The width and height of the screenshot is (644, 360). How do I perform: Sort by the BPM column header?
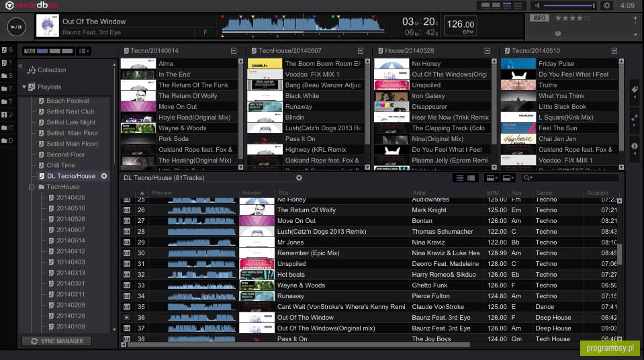click(492, 193)
